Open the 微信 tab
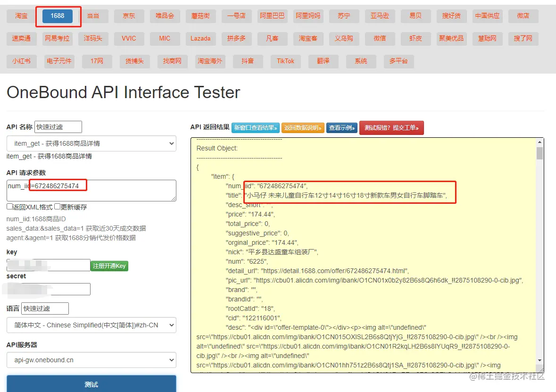556x392 pixels. click(x=380, y=39)
